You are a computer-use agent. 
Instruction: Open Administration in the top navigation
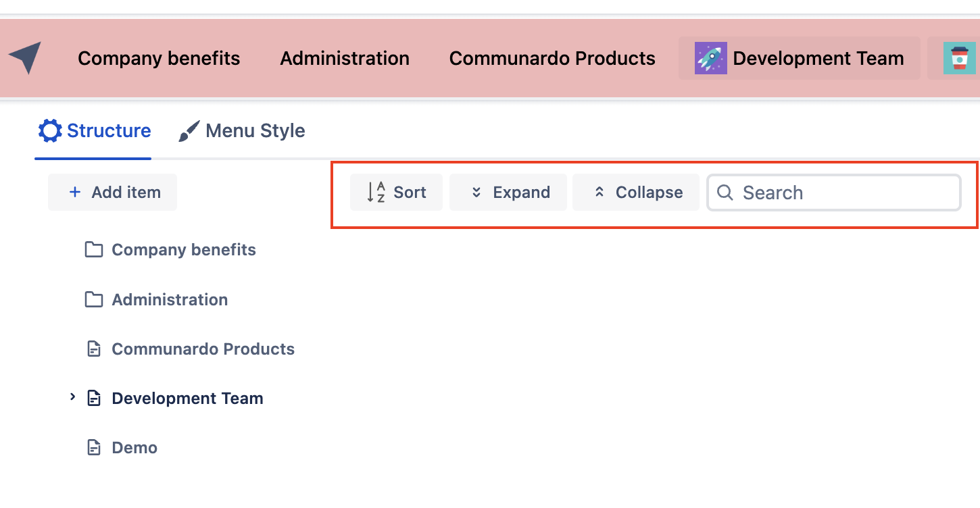(x=345, y=59)
